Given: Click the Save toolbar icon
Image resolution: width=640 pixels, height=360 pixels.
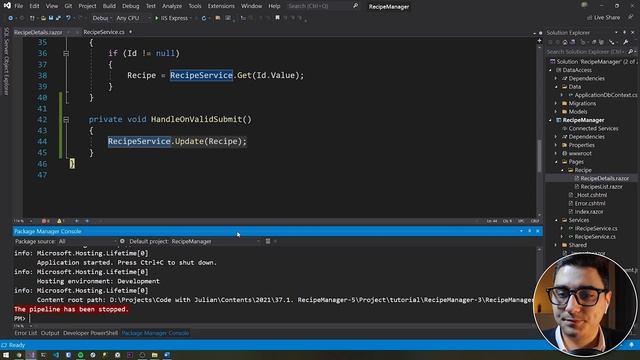Looking at the screenshot, I should (51, 18).
